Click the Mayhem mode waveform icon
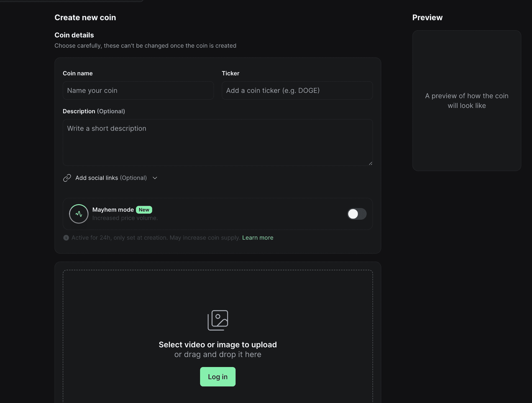Image resolution: width=532 pixels, height=403 pixels. 78,214
